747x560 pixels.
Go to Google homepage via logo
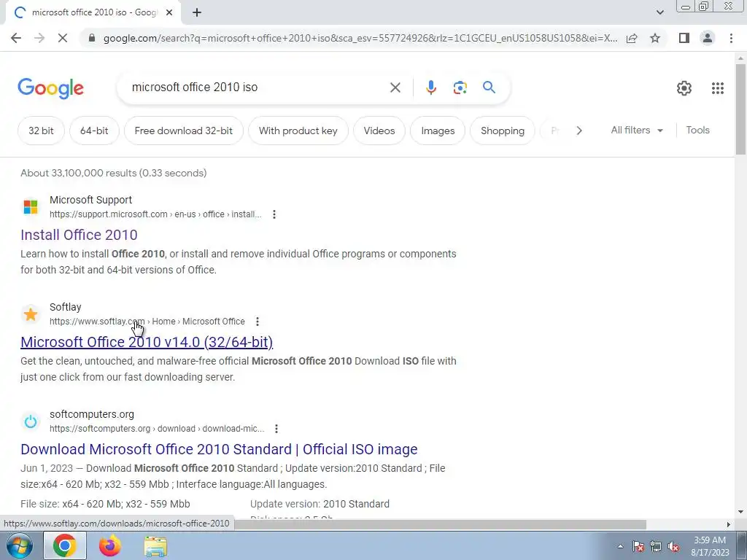tap(50, 88)
